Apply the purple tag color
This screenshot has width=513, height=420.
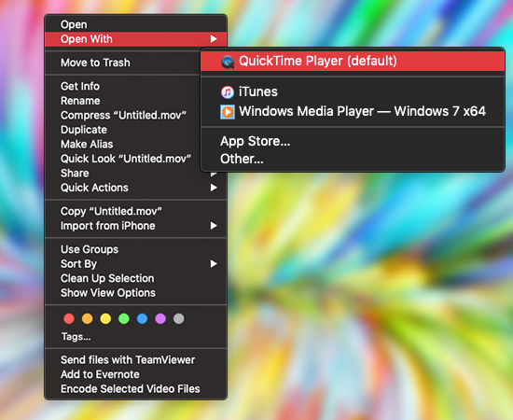tap(160, 318)
